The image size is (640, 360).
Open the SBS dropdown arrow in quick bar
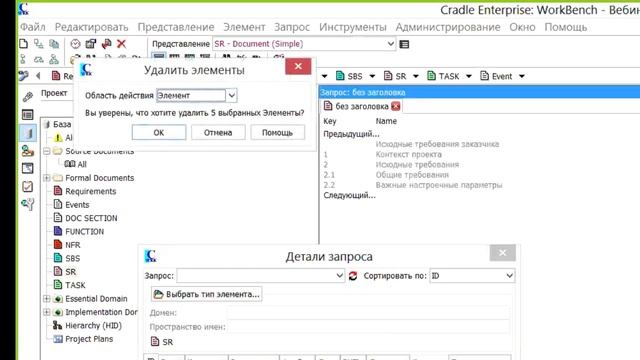(372, 76)
